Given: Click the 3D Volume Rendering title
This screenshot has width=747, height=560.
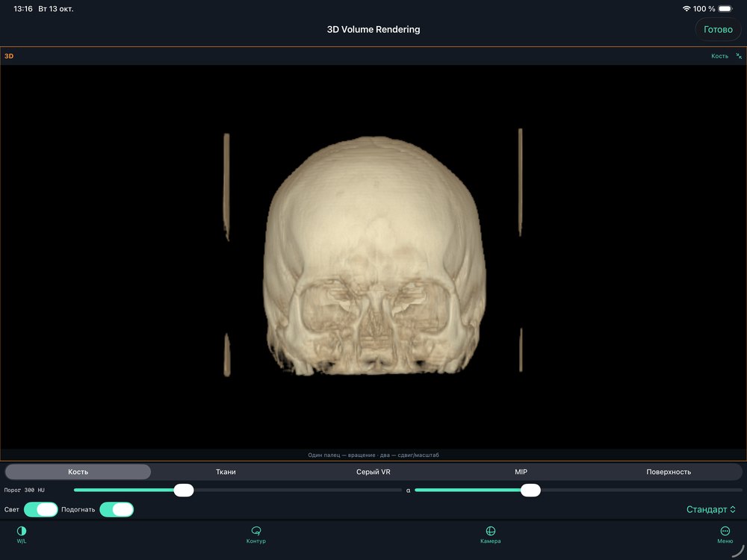Looking at the screenshot, I should (x=373, y=30).
